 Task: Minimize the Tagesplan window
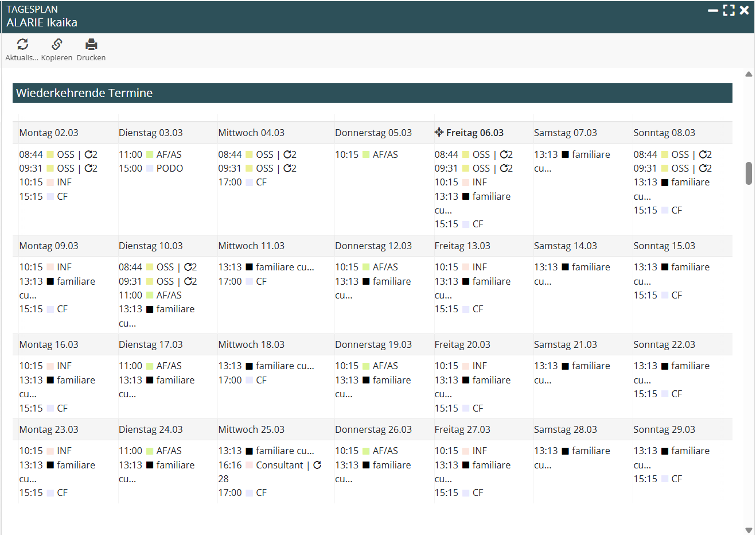pyautogui.click(x=713, y=10)
